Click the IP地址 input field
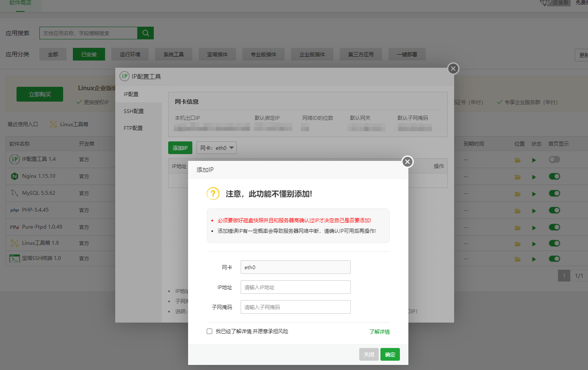The height and width of the screenshot is (370, 588). (x=295, y=287)
